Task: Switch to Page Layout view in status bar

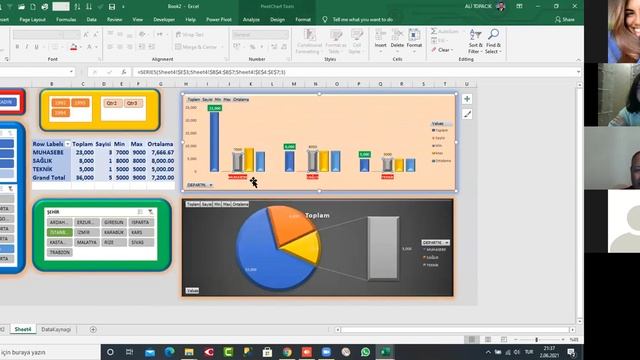Action: (x=488, y=340)
